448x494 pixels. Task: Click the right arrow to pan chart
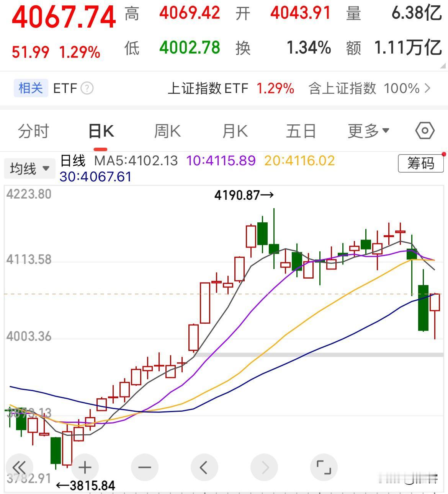pos(264,467)
